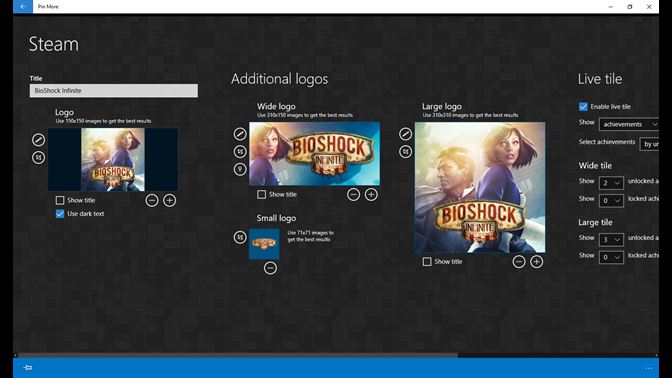Uncheck the Use dark text checkbox
Image resolution: width=672 pixels, height=378 pixels.
click(x=60, y=213)
